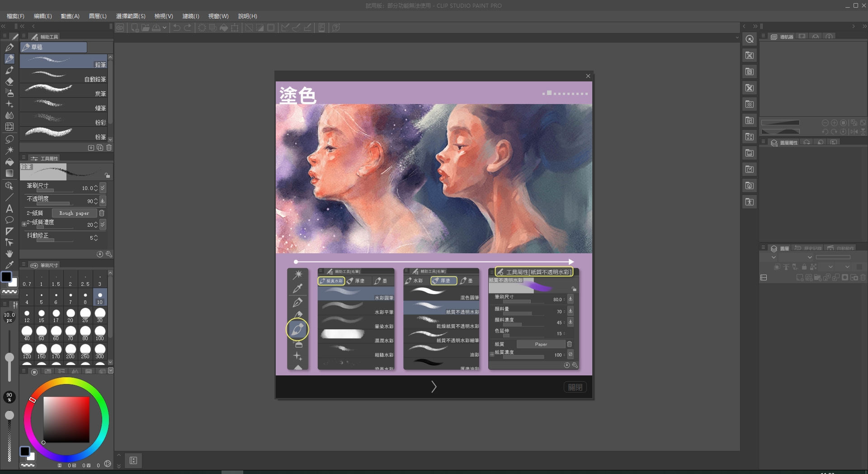
Task: Open 編輯(E) menu
Action: (43, 16)
